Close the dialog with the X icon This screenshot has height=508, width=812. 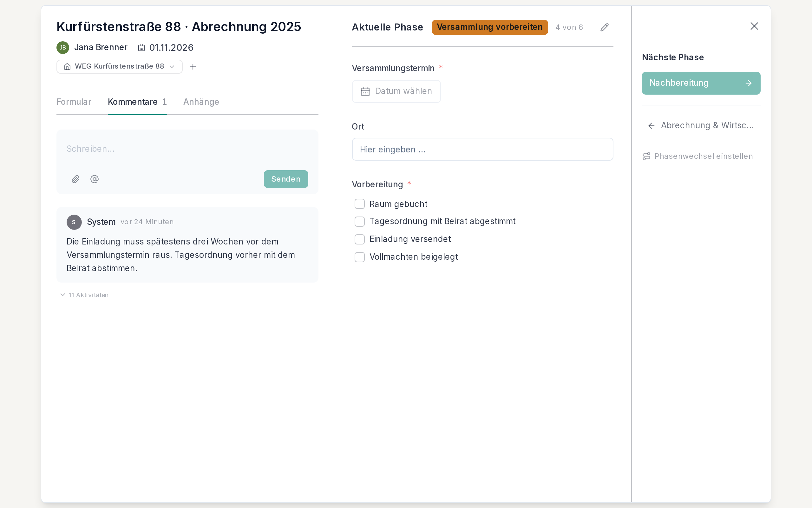click(x=754, y=26)
